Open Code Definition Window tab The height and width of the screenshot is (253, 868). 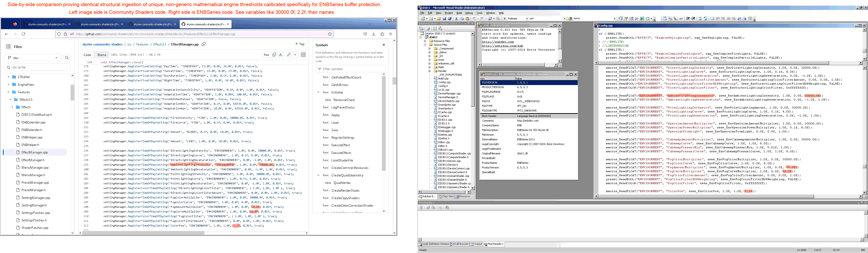tap(434, 244)
